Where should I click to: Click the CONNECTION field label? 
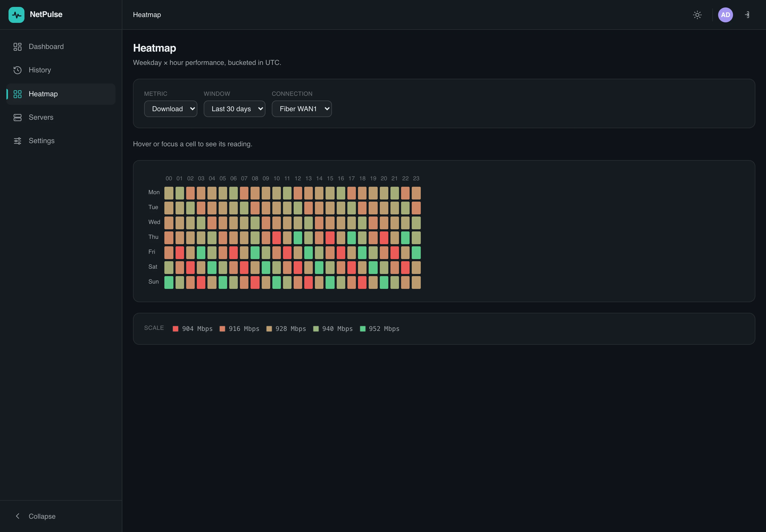(x=292, y=94)
